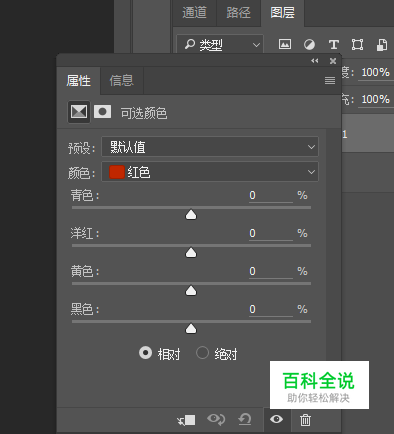Switch to the 属性 tab

pos(78,81)
